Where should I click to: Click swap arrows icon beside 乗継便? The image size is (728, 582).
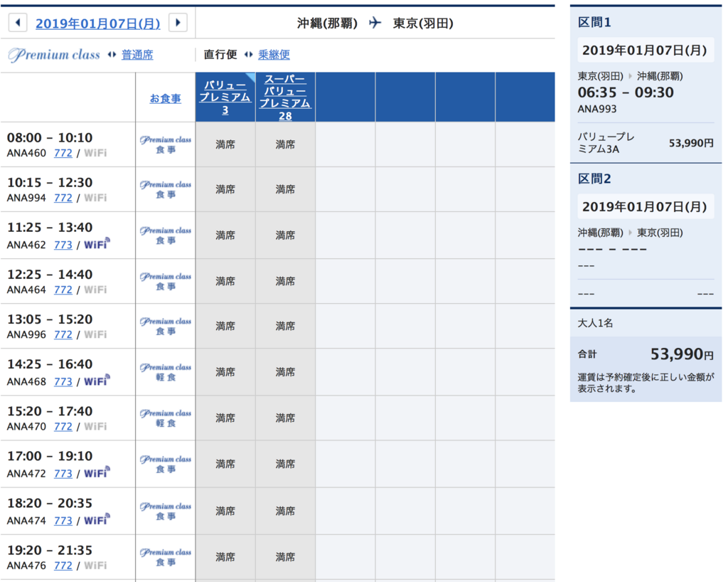(248, 55)
